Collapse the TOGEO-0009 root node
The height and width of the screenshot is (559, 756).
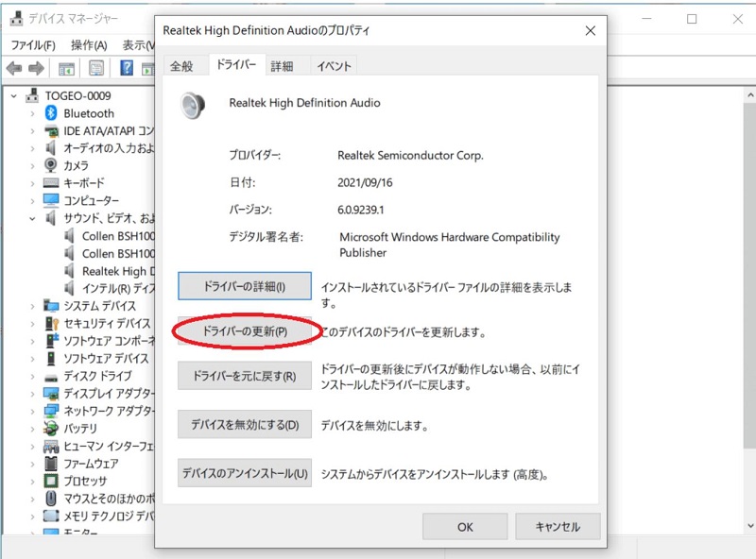[x=14, y=96]
